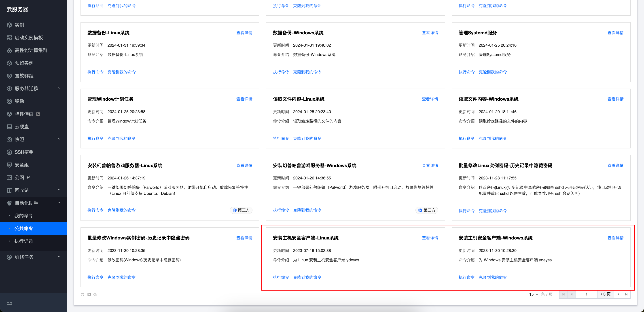The height and width of the screenshot is (312, 644).
Task: Collapse the 自动化助手 menu chevron
Action: [59, 203]
